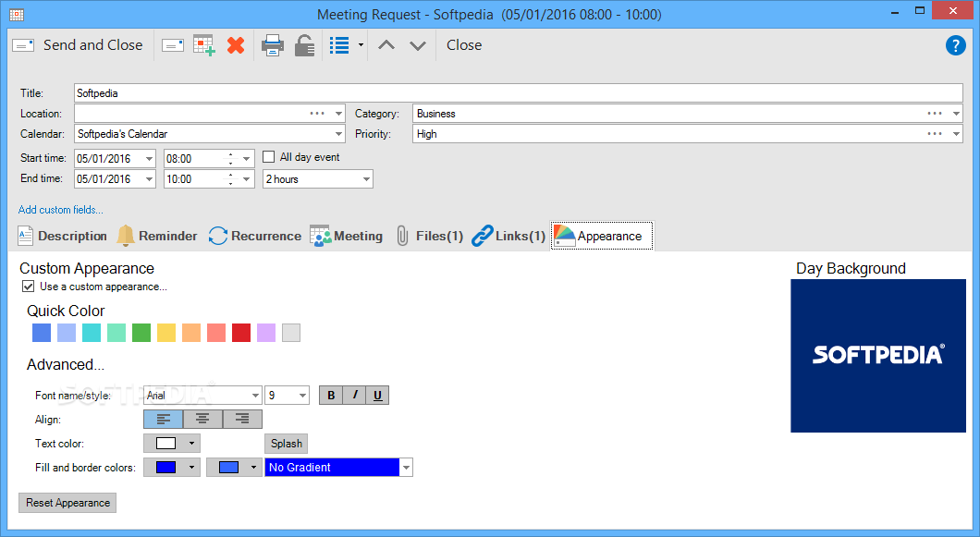Click the add new calendar event icon

tap(204, 45)
